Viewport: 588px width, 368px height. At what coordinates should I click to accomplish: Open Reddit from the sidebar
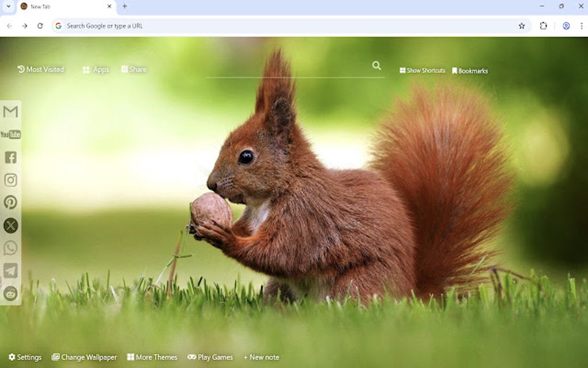(10, 294)
